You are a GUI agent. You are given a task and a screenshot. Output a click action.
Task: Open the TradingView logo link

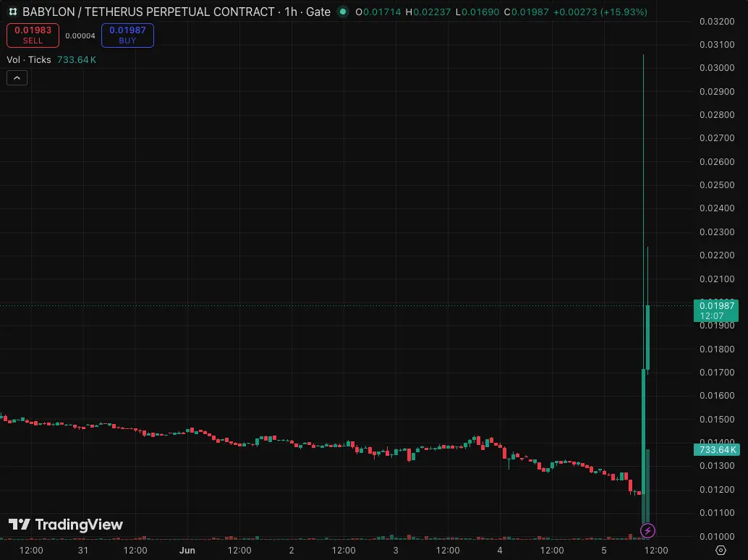(x=66, y=525)
